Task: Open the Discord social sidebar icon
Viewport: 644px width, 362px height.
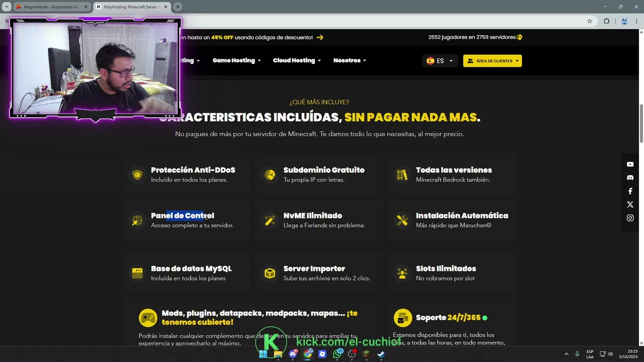Action: click(x=630, y=177)
